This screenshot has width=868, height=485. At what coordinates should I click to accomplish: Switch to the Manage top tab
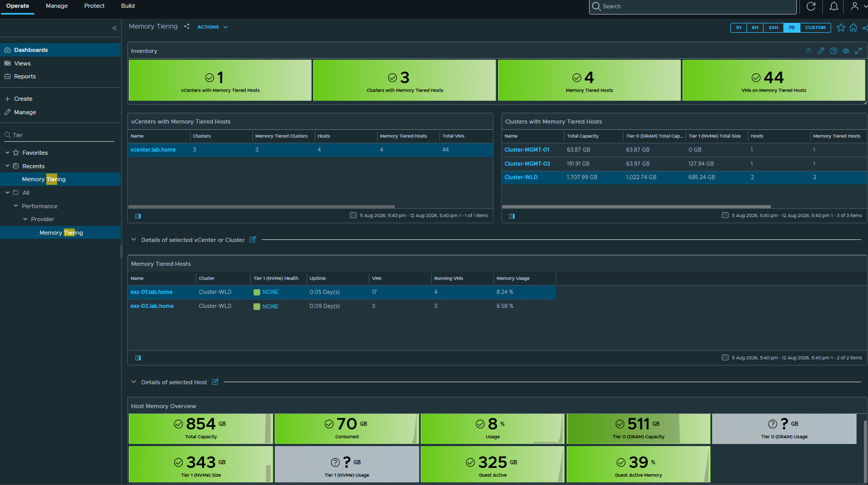pos(57,6)
